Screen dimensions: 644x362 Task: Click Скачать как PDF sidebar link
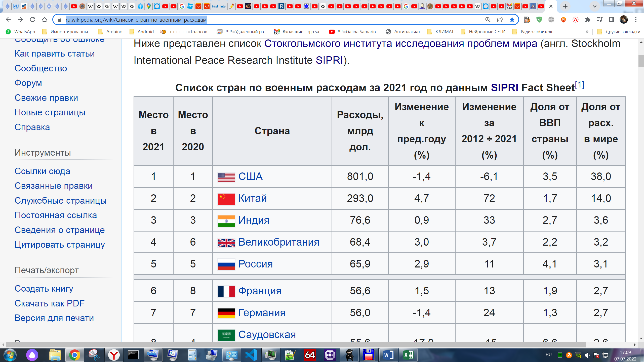(50, 303)
